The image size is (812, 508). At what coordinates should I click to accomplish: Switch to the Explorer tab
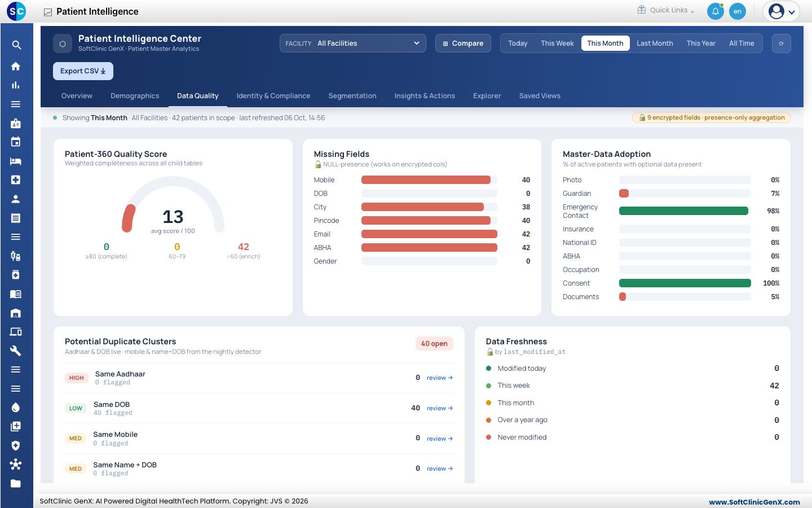point(487,96)
